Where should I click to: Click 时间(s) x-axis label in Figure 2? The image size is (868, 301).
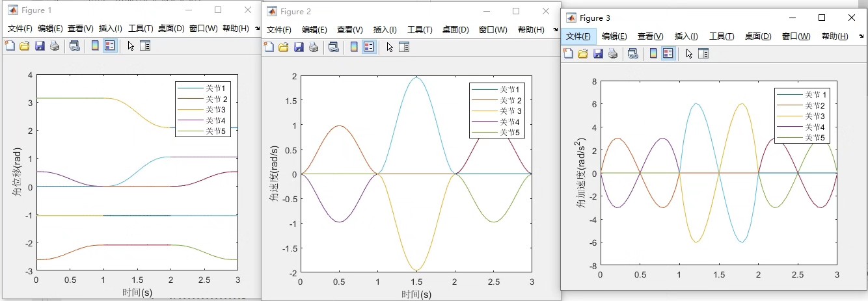pos(416,294)
